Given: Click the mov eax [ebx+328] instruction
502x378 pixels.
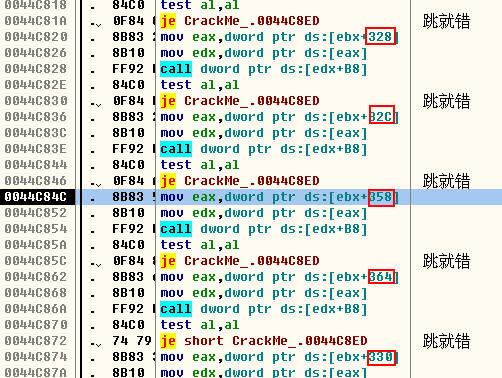Looking at the screenshot, I should (279, 37).
